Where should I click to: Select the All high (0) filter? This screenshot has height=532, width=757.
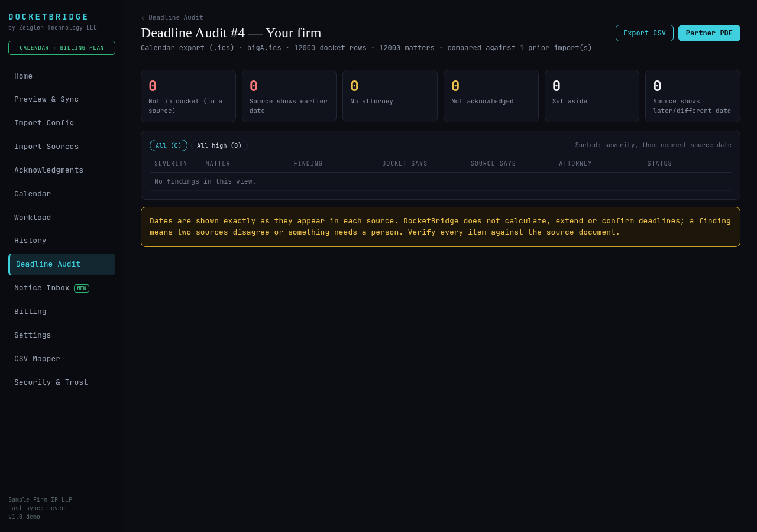point(219,145)
